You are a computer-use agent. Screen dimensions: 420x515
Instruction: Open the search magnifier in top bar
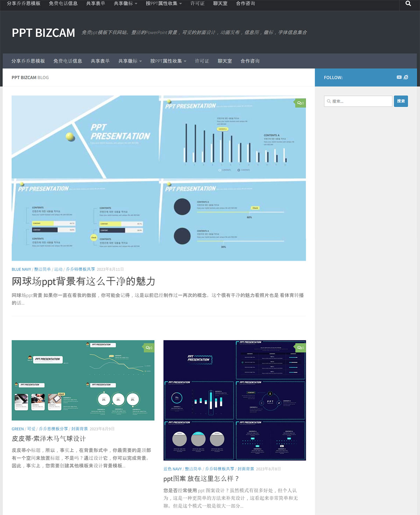408,4
